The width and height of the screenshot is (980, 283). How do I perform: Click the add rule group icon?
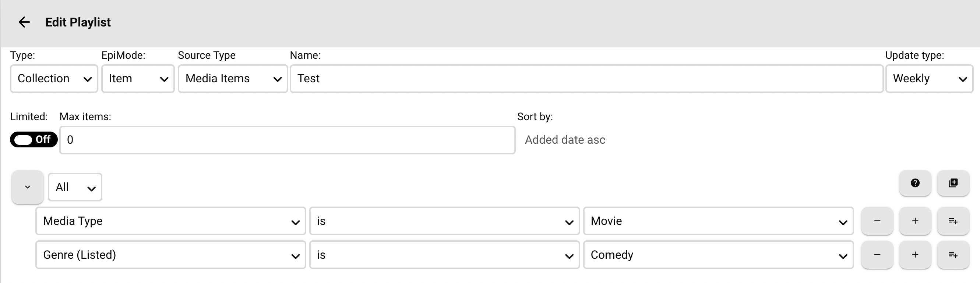[x=953, y=183]
